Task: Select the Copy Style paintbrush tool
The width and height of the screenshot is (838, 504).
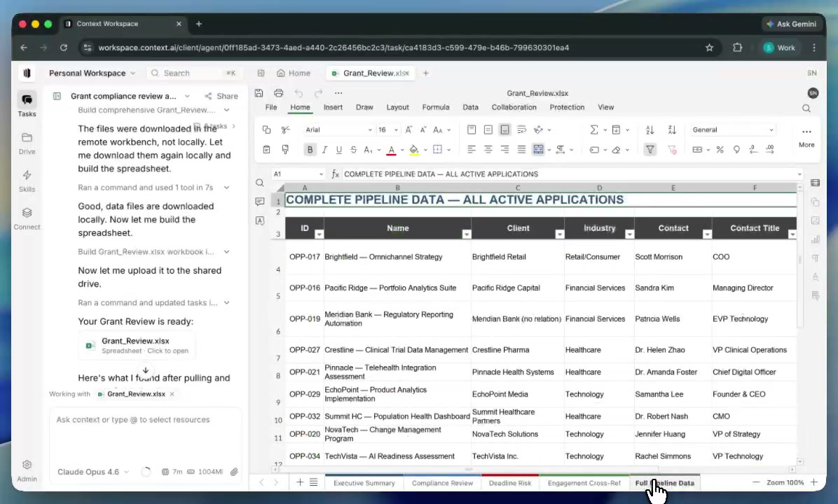Action: [x=285, y=150]
